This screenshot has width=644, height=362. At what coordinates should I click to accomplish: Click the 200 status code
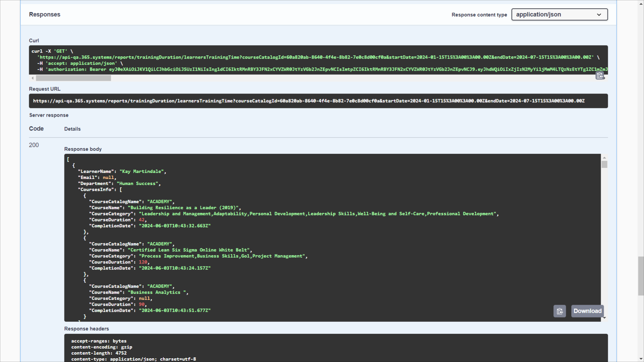tap(34, 145)
